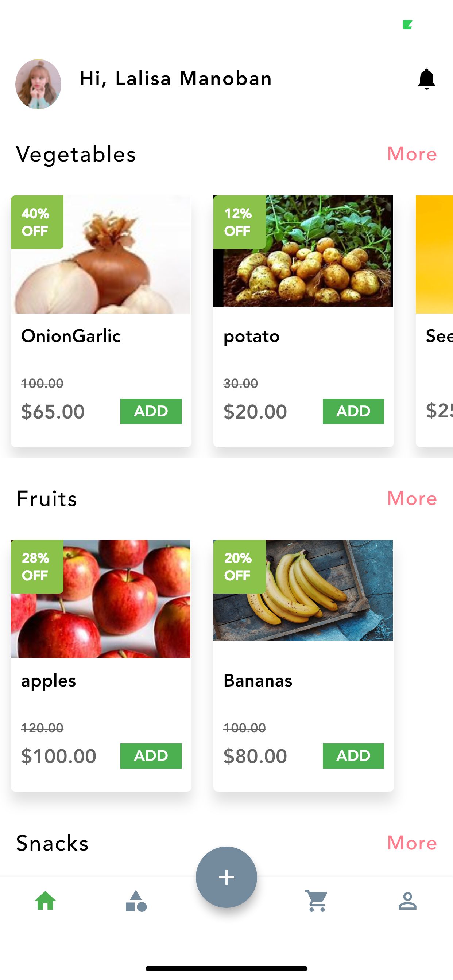Open the categories shapes tab
453x980 pixels.
point(136,901)
